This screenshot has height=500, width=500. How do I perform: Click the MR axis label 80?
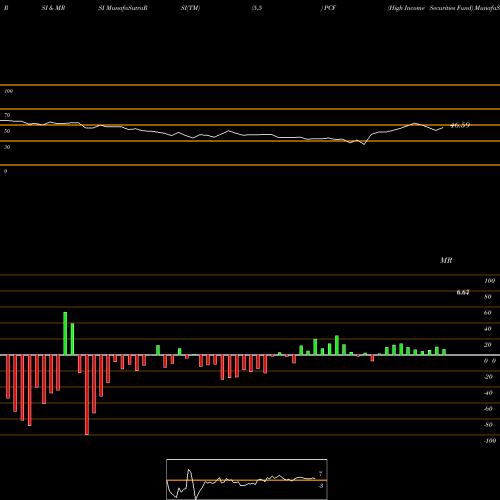(488, 297)
